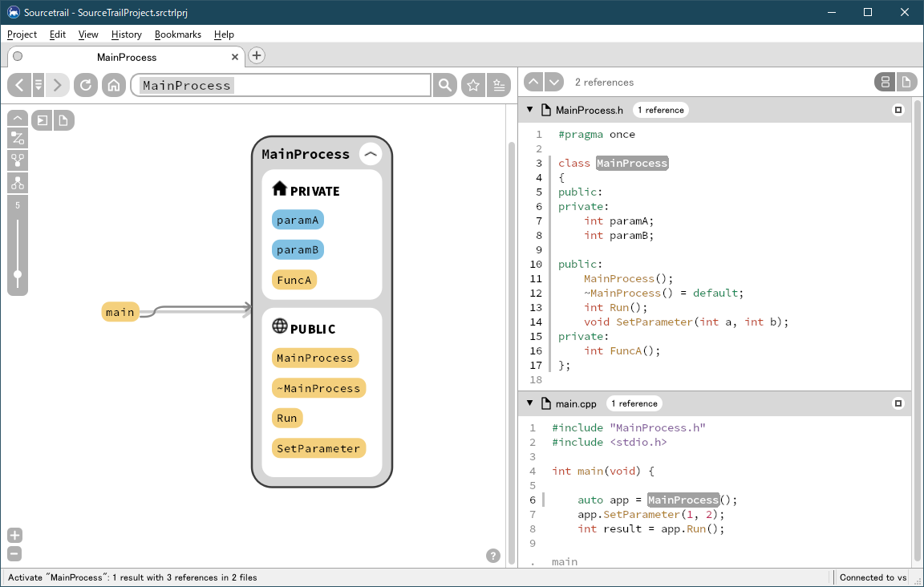Jump to the next reference arrow
This screenshot has height=587, width=924.
pyautogui.click(x=554, y=82)
